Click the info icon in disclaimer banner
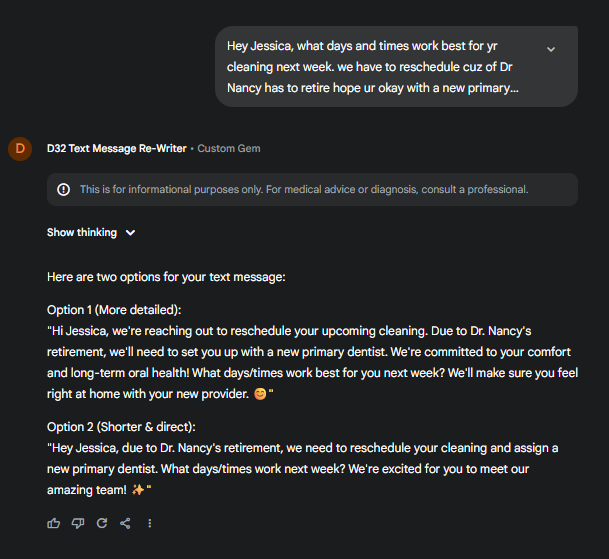The image size is (609, 559). coord(64,189)
